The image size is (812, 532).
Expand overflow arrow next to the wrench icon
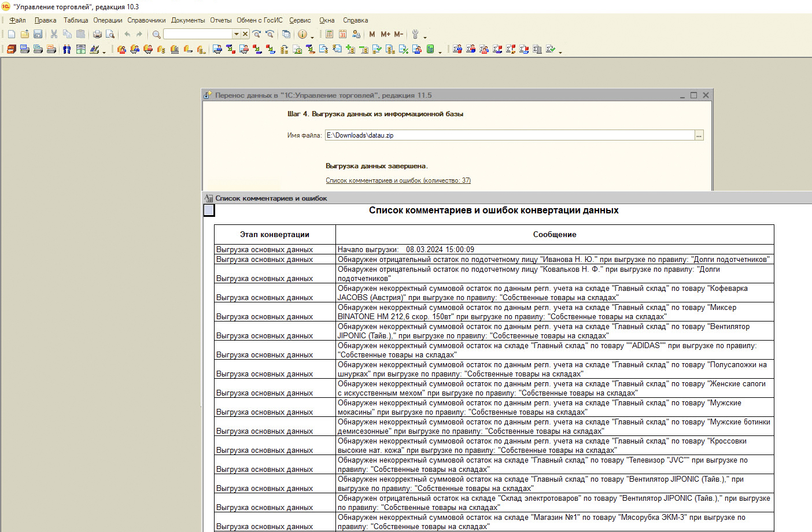point(425,36)
